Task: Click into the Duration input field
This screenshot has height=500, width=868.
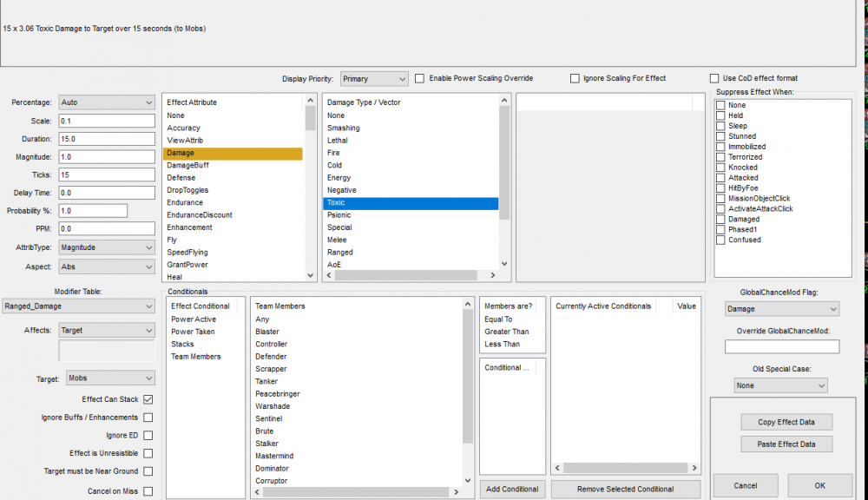Action: click(106, 139)
